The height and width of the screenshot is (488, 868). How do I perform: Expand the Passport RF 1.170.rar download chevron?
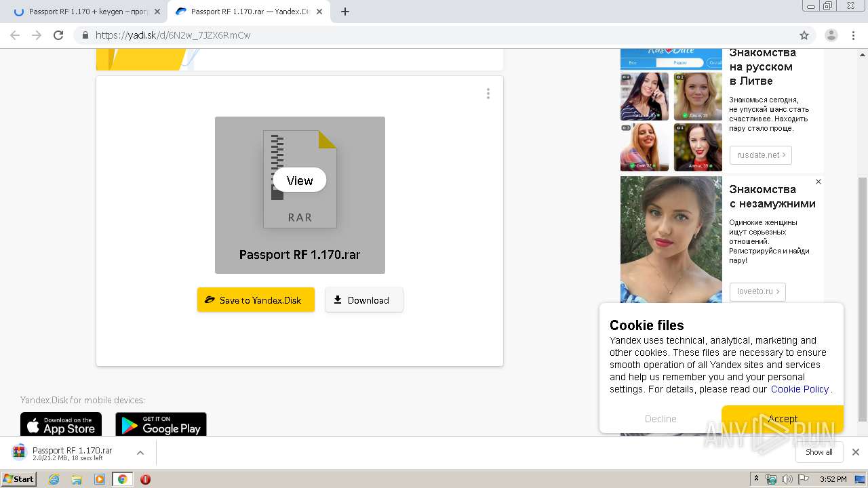(x=140, y=453)
